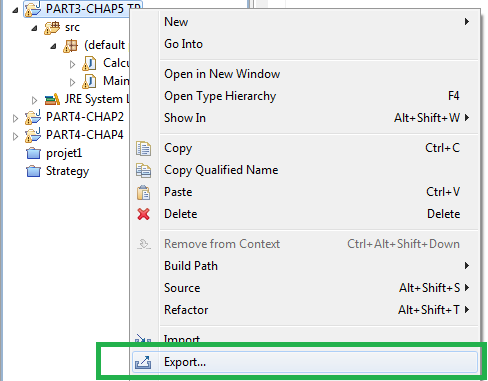Click the default package icon
488x381 pixels.
click(x=71, y=46)
